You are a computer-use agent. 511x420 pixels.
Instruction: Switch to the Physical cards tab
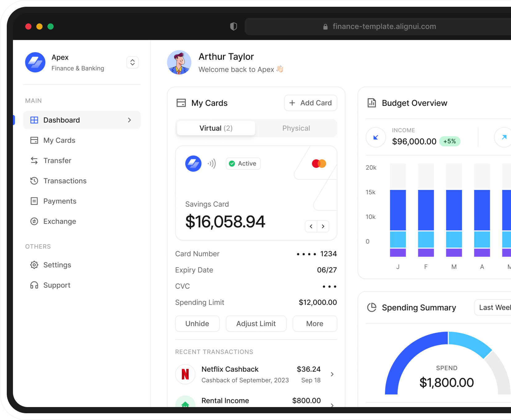[x=296, y=128]
